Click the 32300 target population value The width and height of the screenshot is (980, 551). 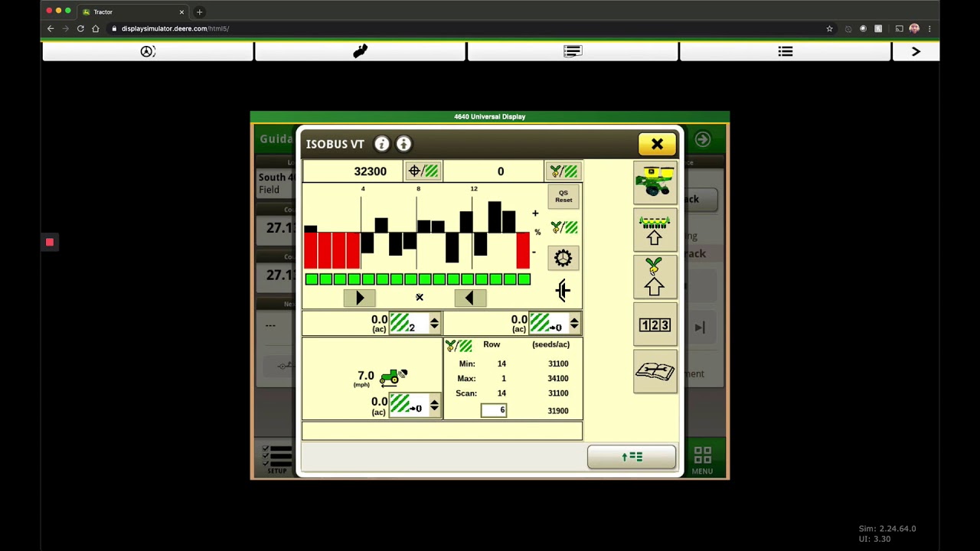(x=370, y=171)
